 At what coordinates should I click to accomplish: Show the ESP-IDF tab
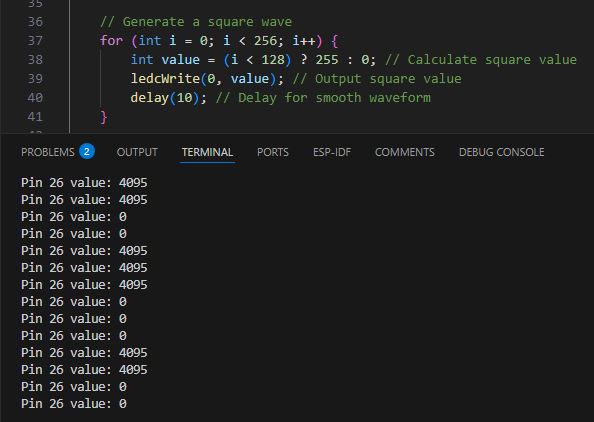(x=332, y=152)
